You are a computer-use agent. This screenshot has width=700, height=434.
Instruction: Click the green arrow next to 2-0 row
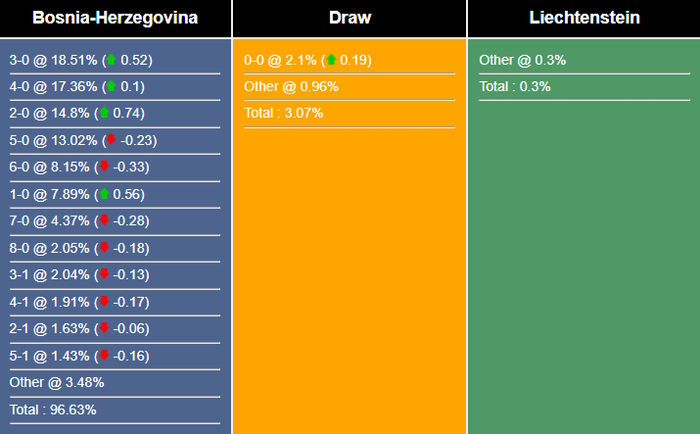pos(103,114)
